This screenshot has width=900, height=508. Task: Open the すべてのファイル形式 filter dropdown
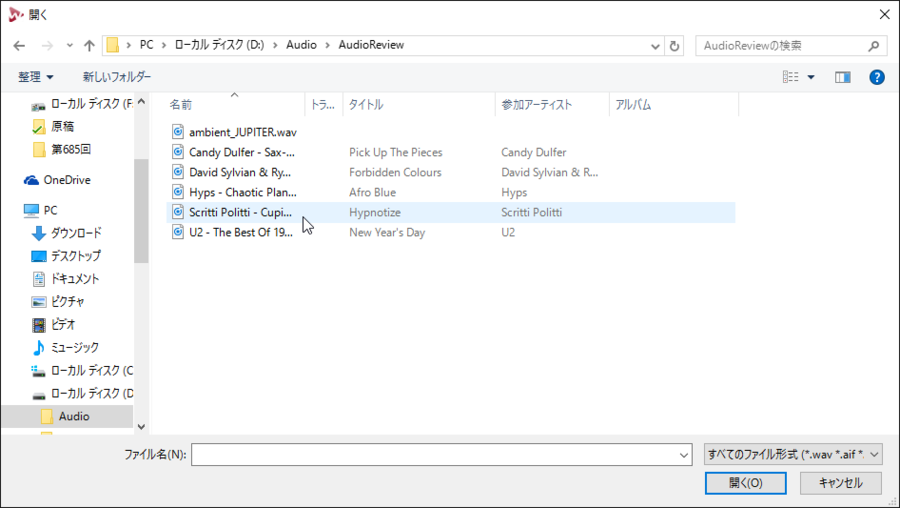click(x=793, y=455)
